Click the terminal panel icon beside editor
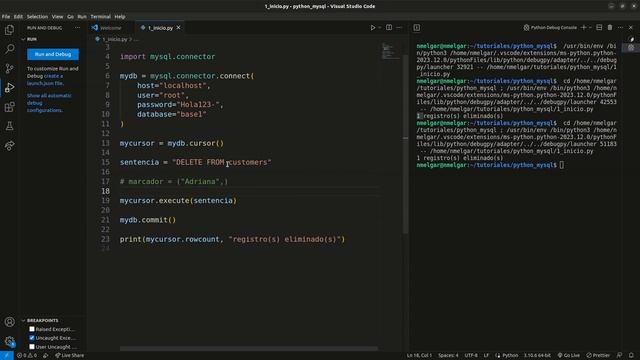The image size is (640, 360). pyautogui.click(x=416, y=28)
